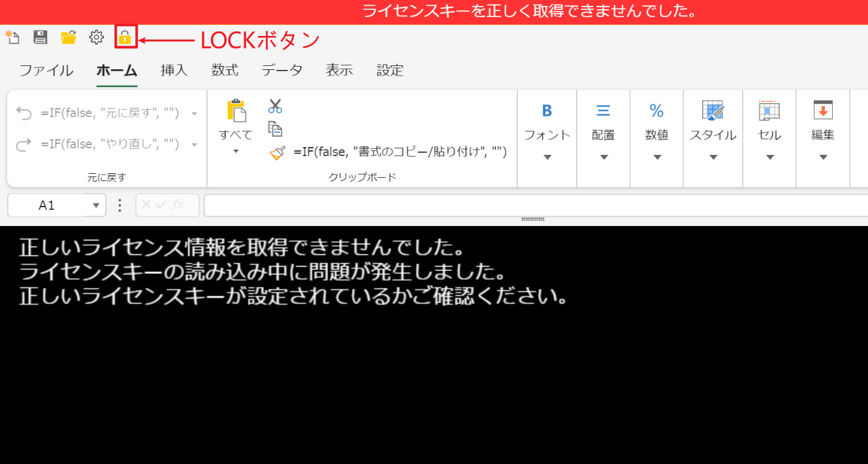Click the three-dot handle beside name box
868x464 pixels.
pyautogui.click(x=120, y=206)
